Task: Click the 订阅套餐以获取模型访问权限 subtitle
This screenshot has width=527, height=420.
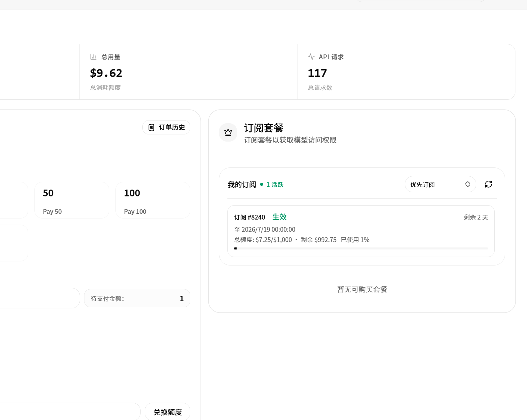Action: [290, 140]
